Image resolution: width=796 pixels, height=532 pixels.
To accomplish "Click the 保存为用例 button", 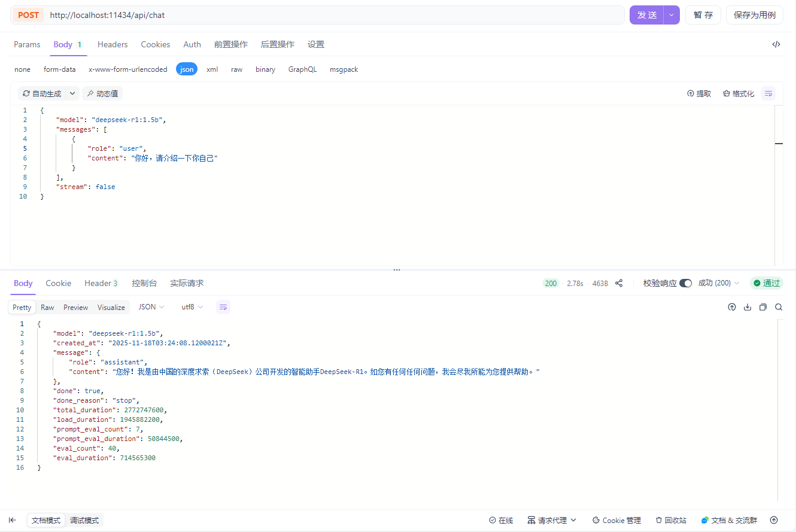I will [755, 14].
